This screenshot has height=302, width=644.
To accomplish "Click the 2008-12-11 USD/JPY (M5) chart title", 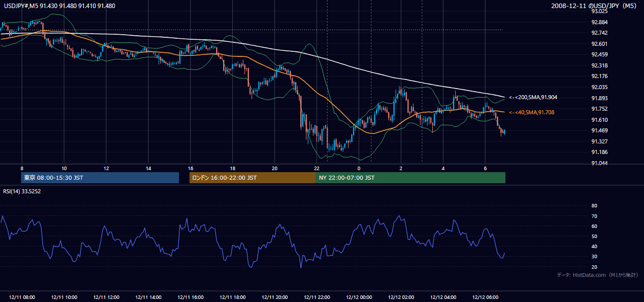I will pos(595,6).
